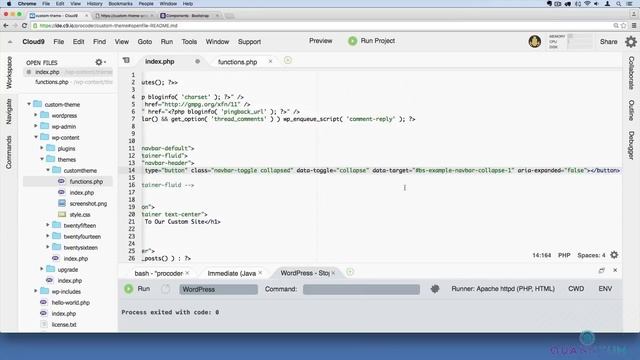Bookmark the page with star icon
Viewport: 640px width, 360px height.
(x=623, y=26)
